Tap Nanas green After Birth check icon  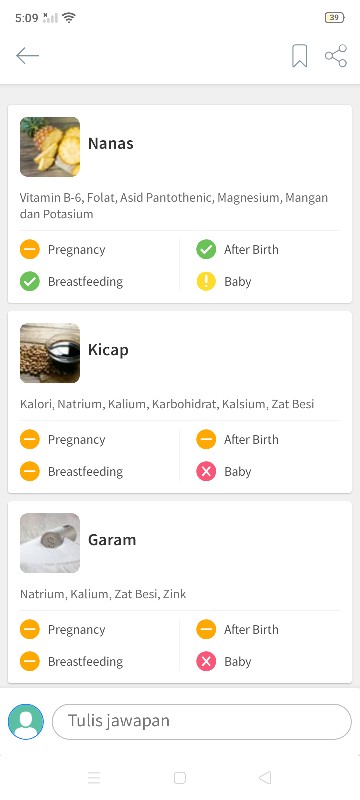pyautogui.click(x=206, y=249)
